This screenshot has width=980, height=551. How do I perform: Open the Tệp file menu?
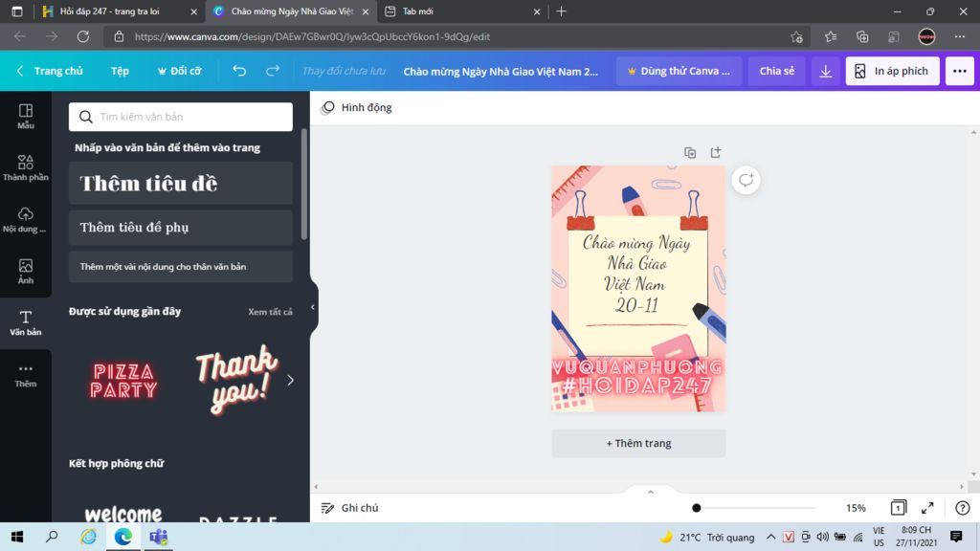120,71
